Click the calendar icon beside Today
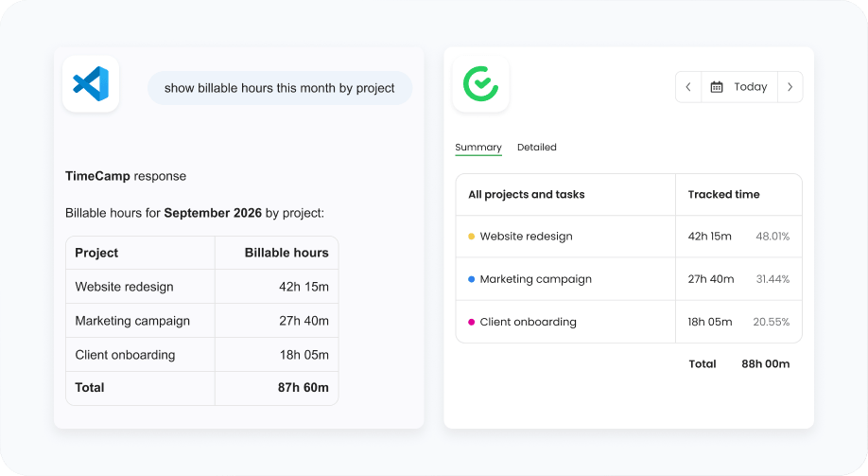Viewport: 868px width, 476px height. point(717,87)
